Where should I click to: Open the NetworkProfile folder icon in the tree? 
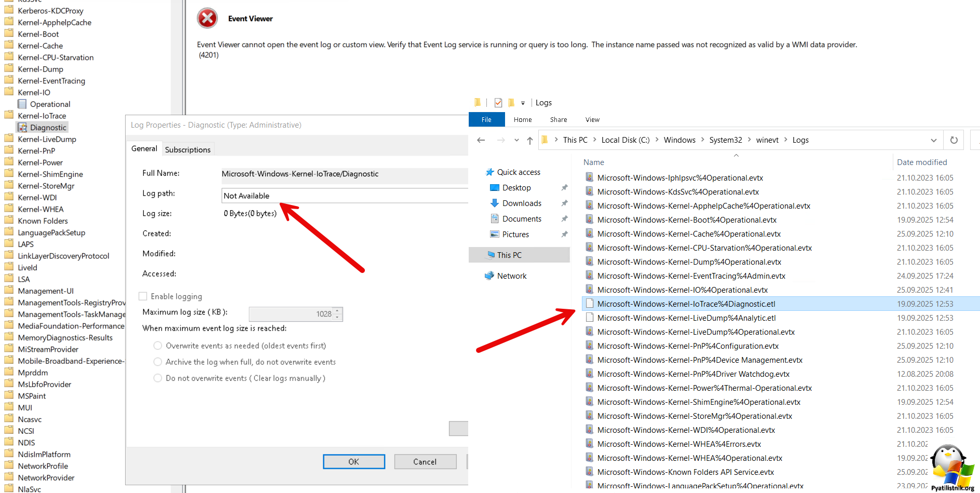click(x=9, y=466)
